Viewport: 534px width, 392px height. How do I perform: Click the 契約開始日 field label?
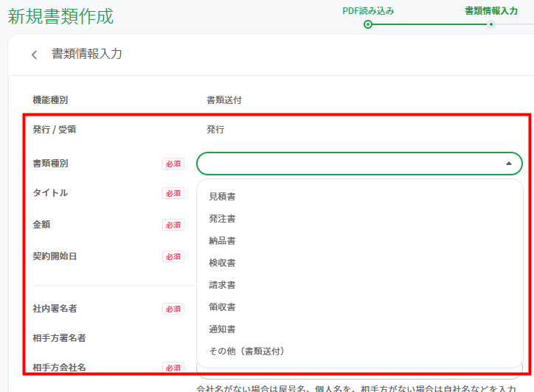click(55, 256)
